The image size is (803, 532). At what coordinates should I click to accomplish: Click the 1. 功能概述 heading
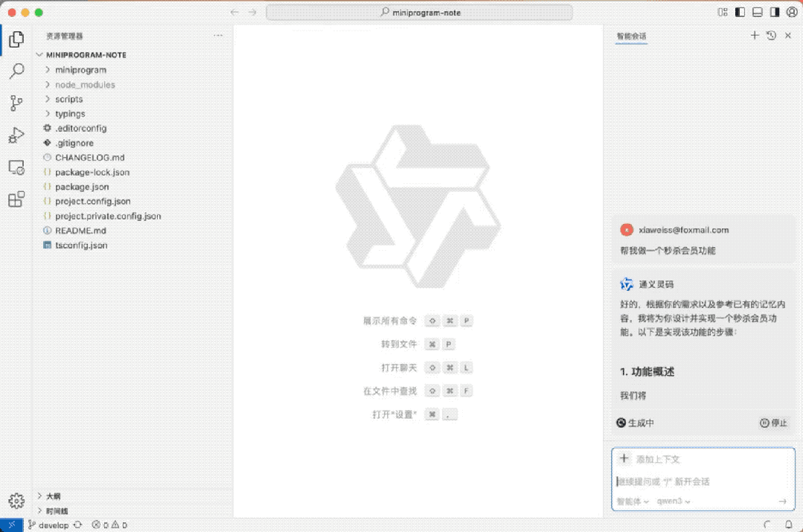click(x=647, y=372)
